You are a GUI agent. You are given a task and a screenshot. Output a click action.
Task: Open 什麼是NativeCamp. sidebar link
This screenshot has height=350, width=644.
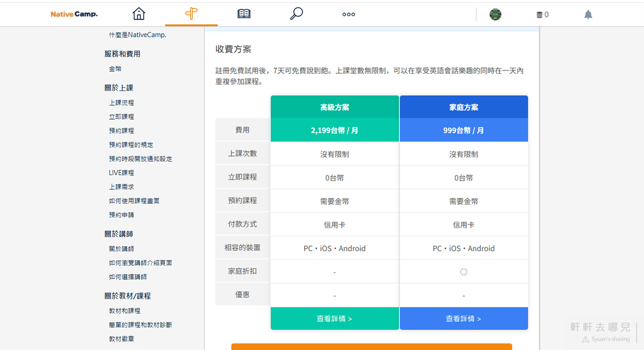(137, 35)
